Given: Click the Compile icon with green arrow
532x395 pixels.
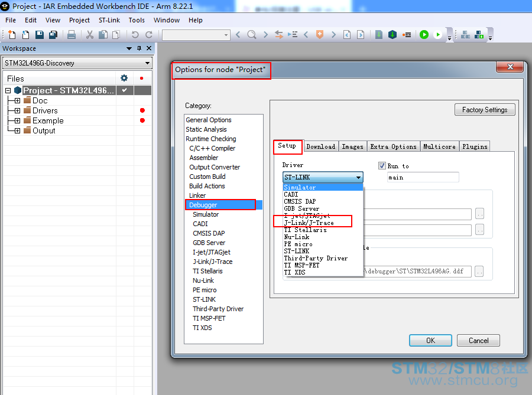Looking at the screenshot, I should 379,35.
